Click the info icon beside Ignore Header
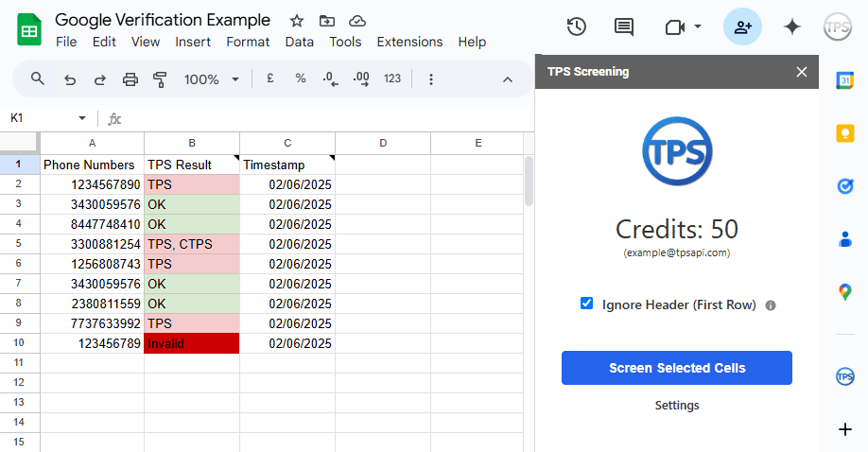Viewport: 868px width, 452px height. [770, 305]
